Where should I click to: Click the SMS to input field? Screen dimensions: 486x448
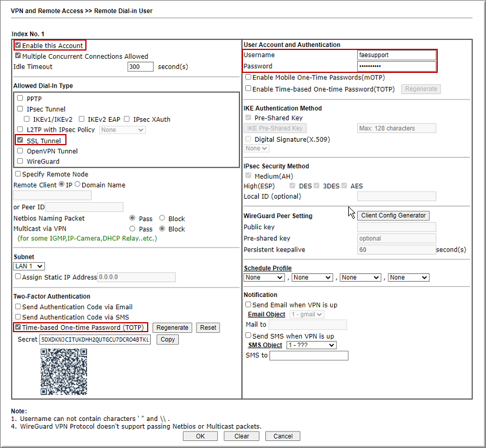(x=309, y=356)
